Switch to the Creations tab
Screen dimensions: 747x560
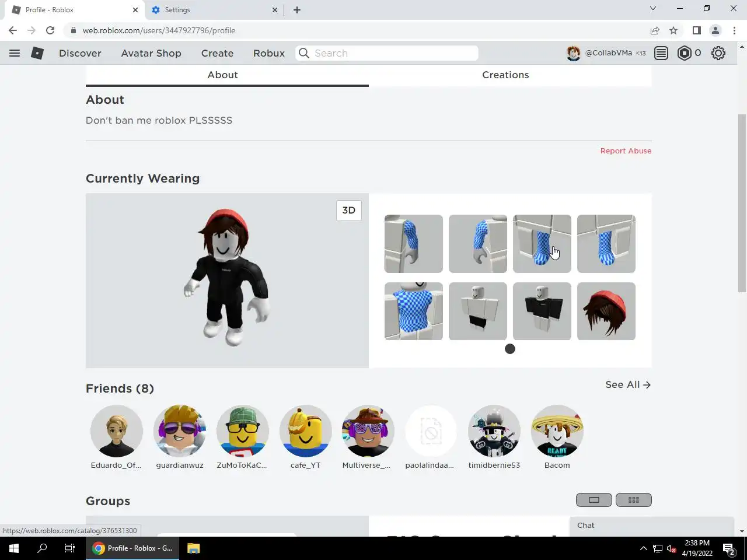505,75
